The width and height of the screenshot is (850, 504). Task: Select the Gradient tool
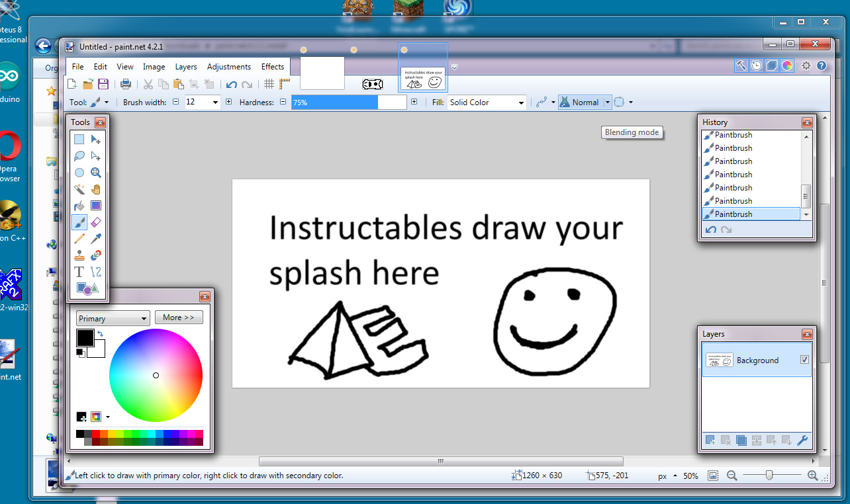coord(96,205)
